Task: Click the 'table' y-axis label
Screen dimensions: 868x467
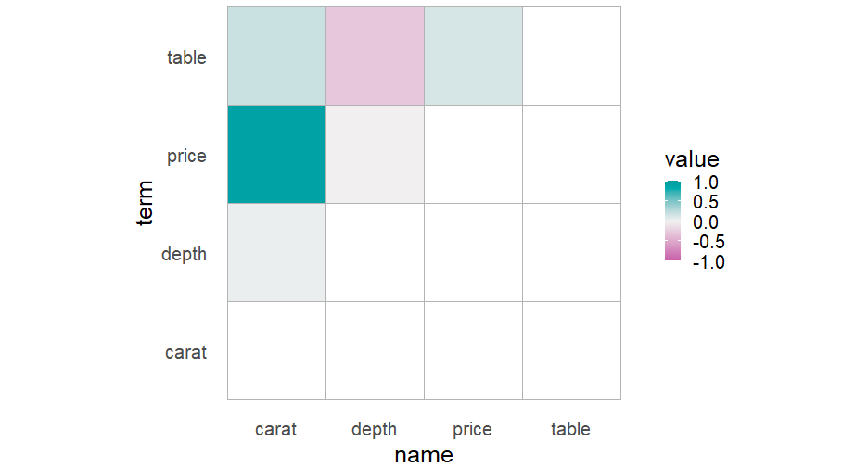Action: [186, 57]
